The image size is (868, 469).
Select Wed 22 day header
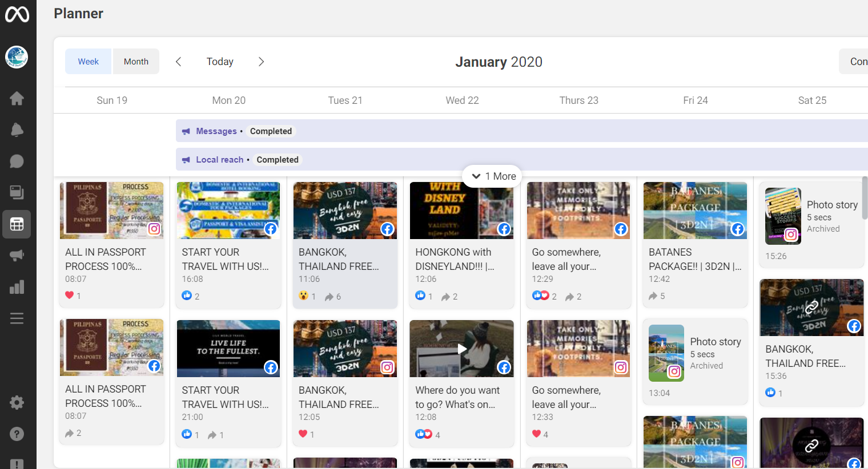(x=462, y=100)
